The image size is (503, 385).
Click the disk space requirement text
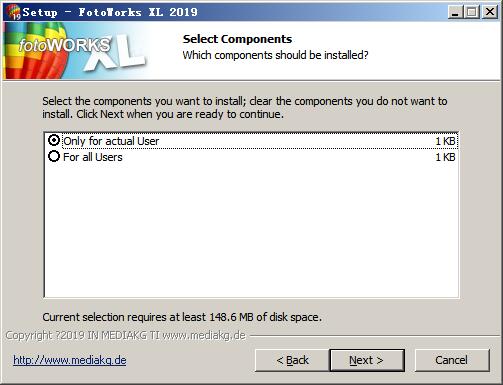tap(182, 317)
